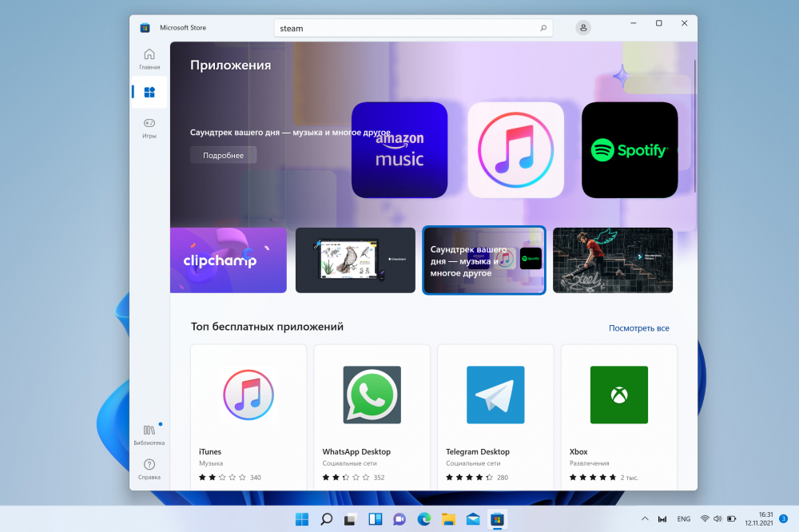Open the volume tray icon
The height and width of the screenshot is (532, 799).
coord(718,518)
